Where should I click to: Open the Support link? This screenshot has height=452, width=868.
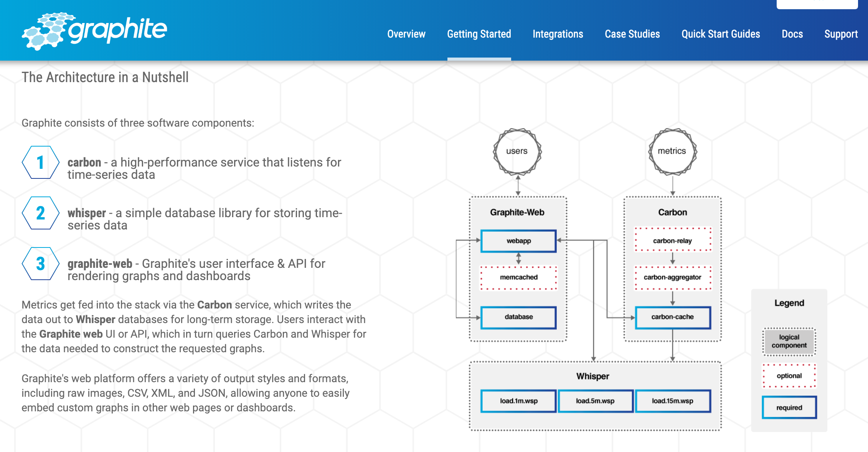click(841, 34)
